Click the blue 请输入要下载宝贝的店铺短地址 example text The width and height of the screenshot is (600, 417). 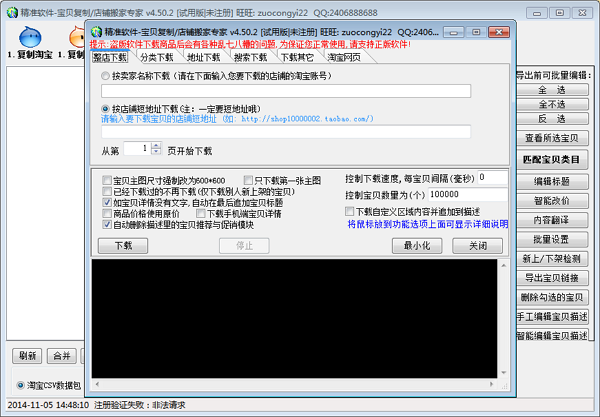[237, 119]
